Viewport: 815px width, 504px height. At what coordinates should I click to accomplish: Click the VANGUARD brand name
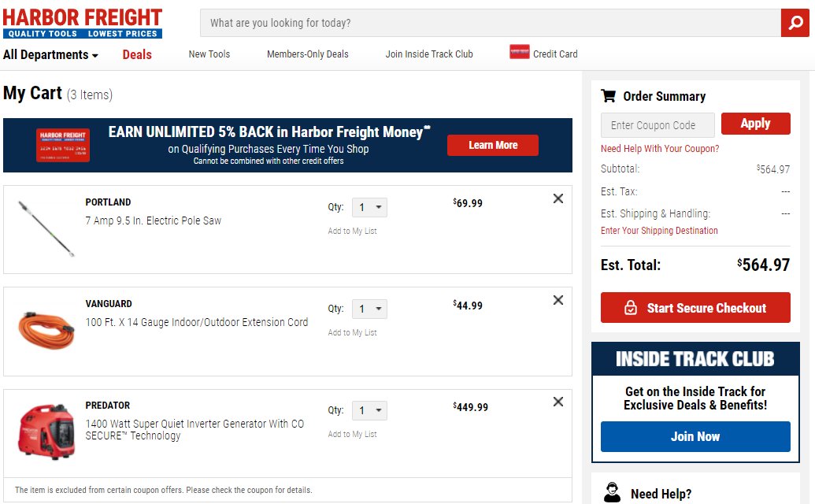click(x=109, y=303)
